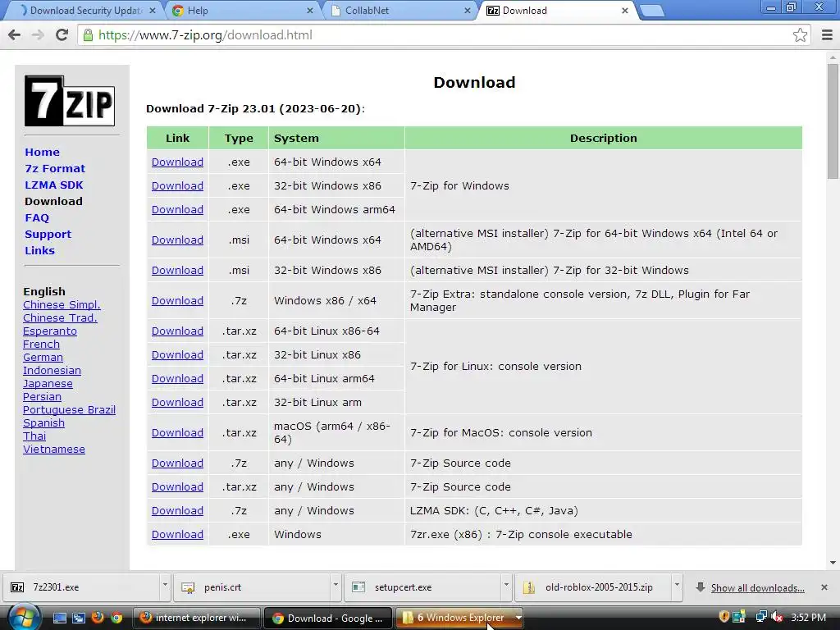The width and height of the screenshot is (840, 630).
Task: Click the network tray icon
Action: 760,617
